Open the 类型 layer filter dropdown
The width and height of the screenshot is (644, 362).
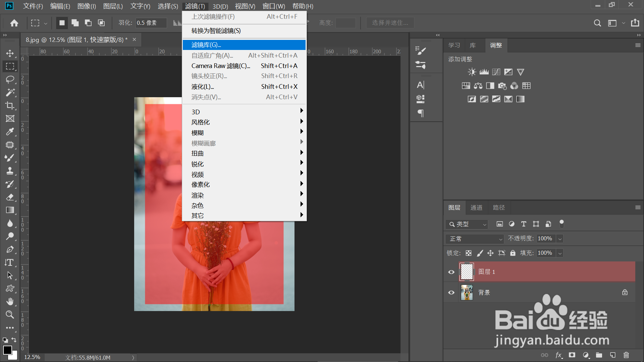coord(467,224)
